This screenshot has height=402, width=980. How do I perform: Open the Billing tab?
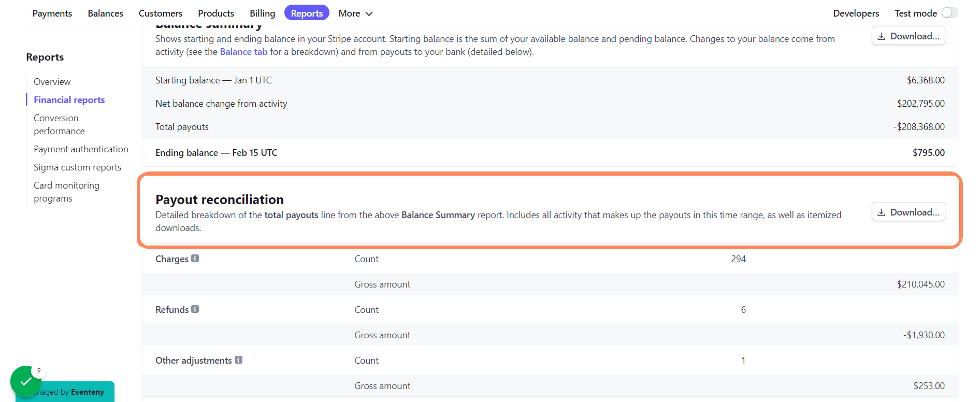pos(262,13)
